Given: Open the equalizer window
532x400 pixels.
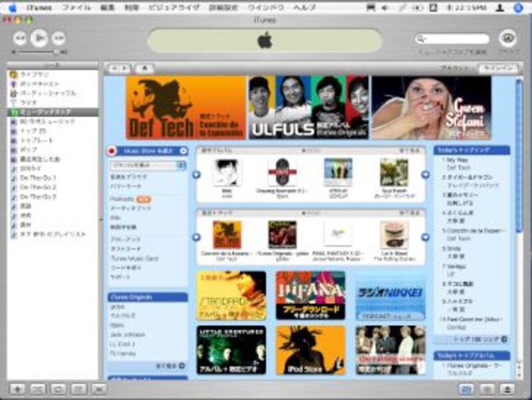Looking at the screenshot, I should pos(467,389).
